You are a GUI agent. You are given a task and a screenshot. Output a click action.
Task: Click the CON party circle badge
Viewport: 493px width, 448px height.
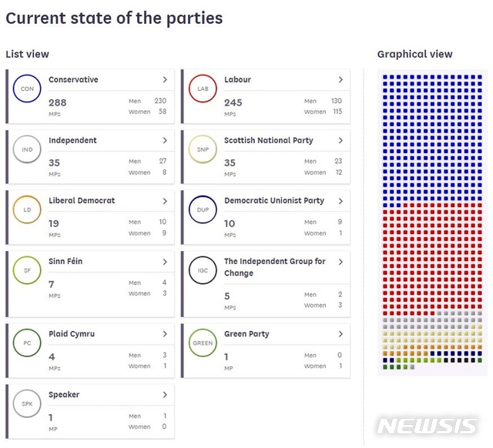coord(27,89)
